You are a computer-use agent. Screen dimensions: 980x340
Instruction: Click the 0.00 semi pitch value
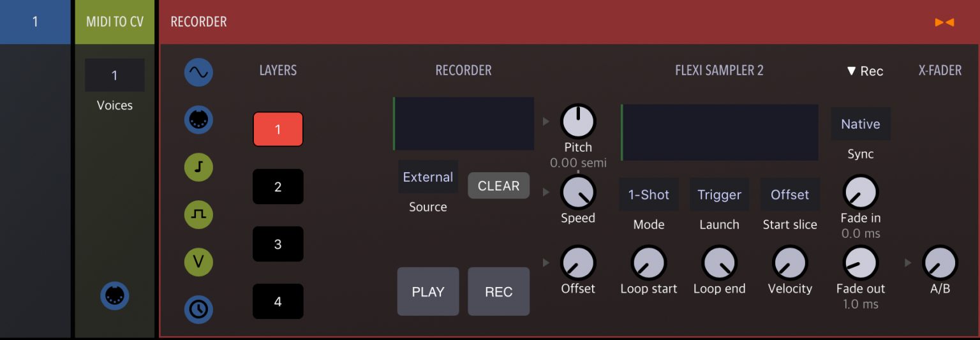578,163
